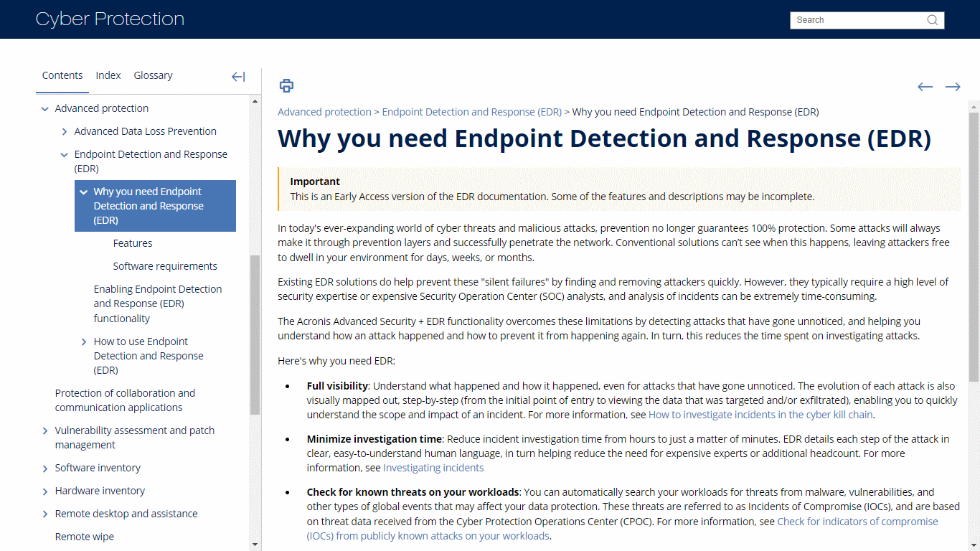980x551 pixels.
Task: Collapse the contents sidebar panel
Action: tap(238, 77)
